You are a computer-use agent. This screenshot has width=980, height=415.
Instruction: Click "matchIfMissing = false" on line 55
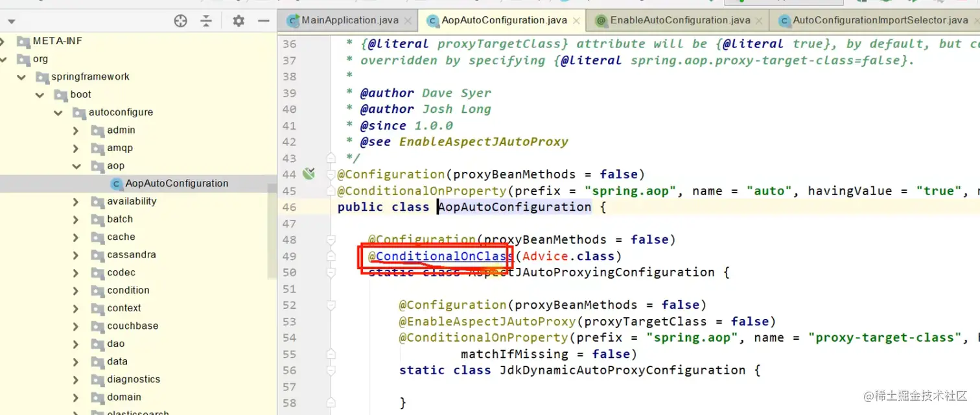[545, 354]
